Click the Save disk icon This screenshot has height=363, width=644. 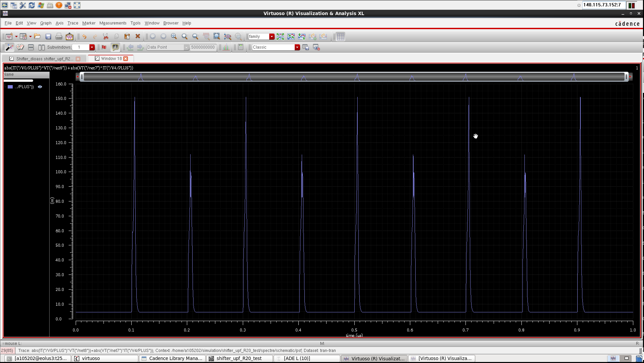click(48, 37)
